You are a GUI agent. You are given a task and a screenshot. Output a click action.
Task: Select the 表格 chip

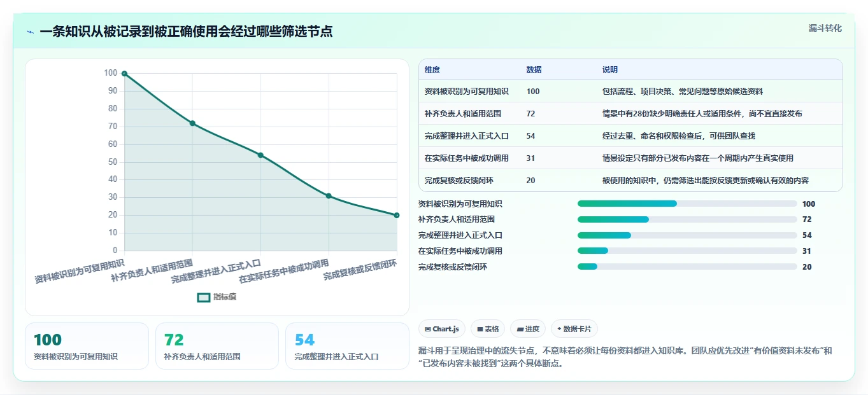(487, 329)
